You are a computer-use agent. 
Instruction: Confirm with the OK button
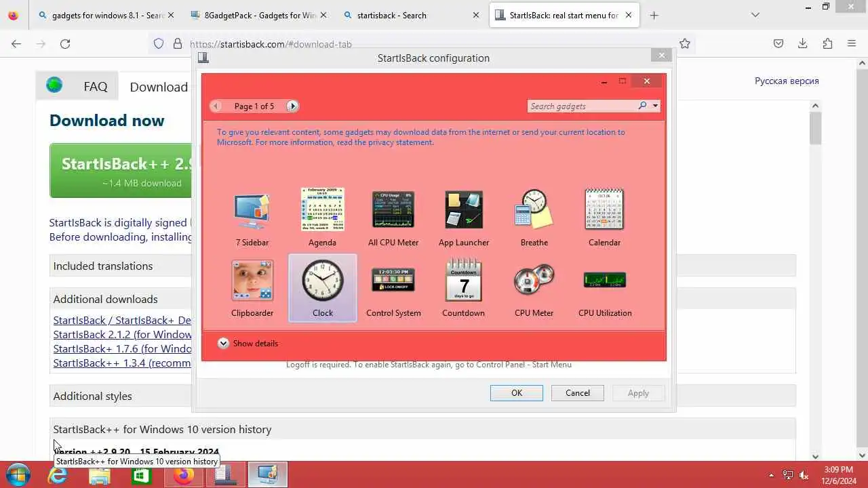517,393
